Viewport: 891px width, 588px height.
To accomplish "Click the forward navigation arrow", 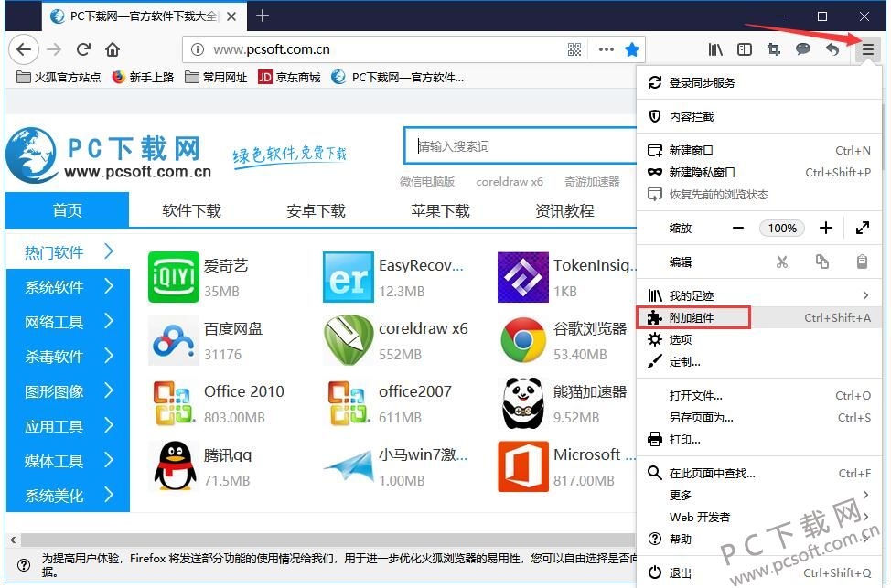I will pyautogui.click(x=54, y=49).
